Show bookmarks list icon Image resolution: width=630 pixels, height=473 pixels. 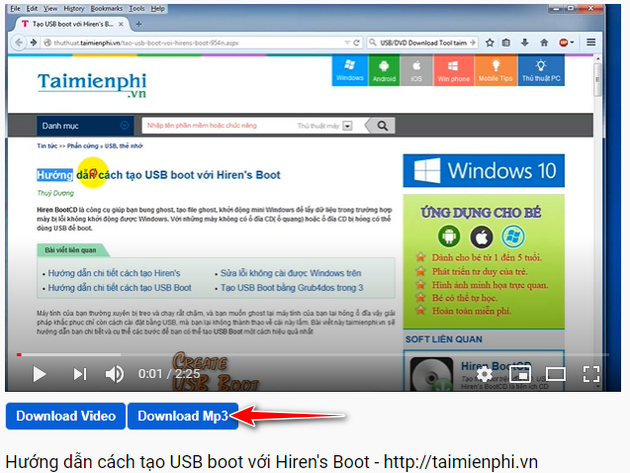point(506,43)
